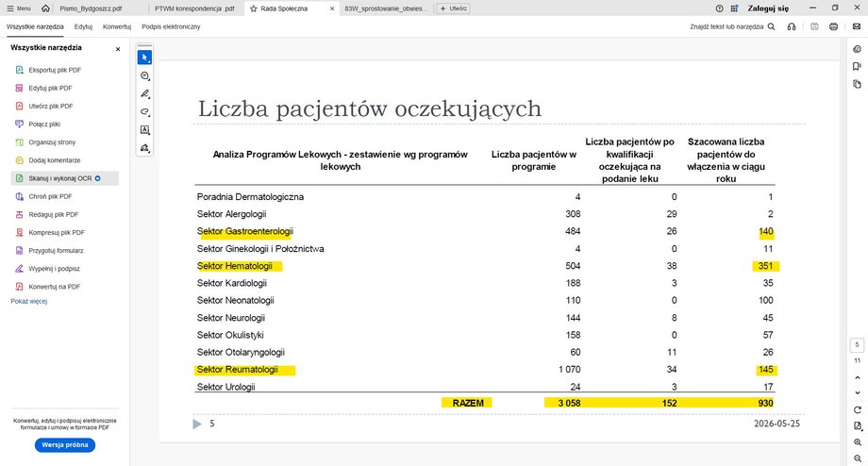Select the signature stamp tool
868x466 pixels.
144,148
